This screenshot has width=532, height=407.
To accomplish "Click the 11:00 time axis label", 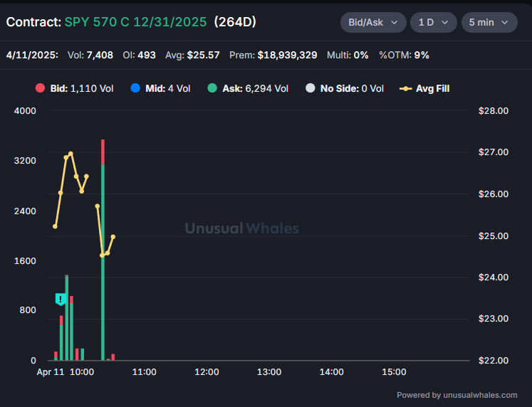I will [x=144, y=372].
